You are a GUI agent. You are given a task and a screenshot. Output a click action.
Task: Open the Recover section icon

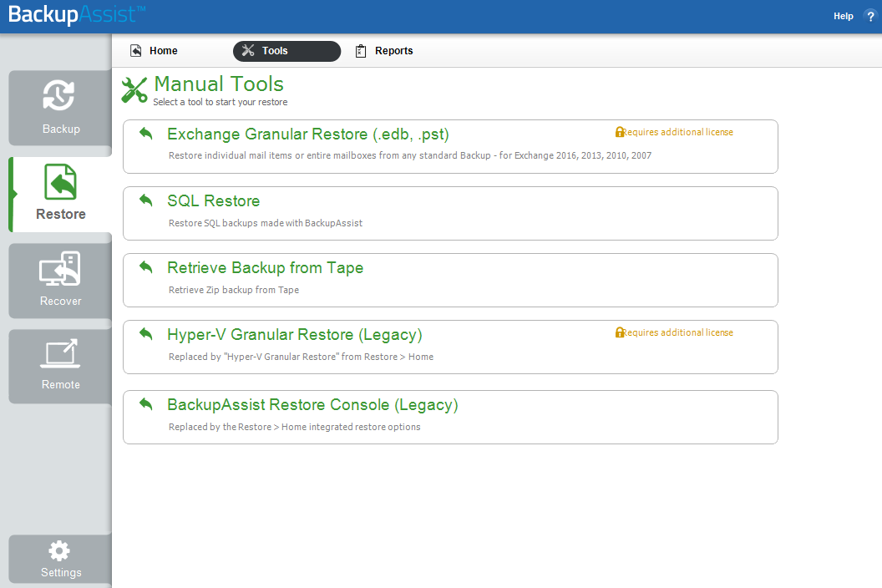coord(60,268)
